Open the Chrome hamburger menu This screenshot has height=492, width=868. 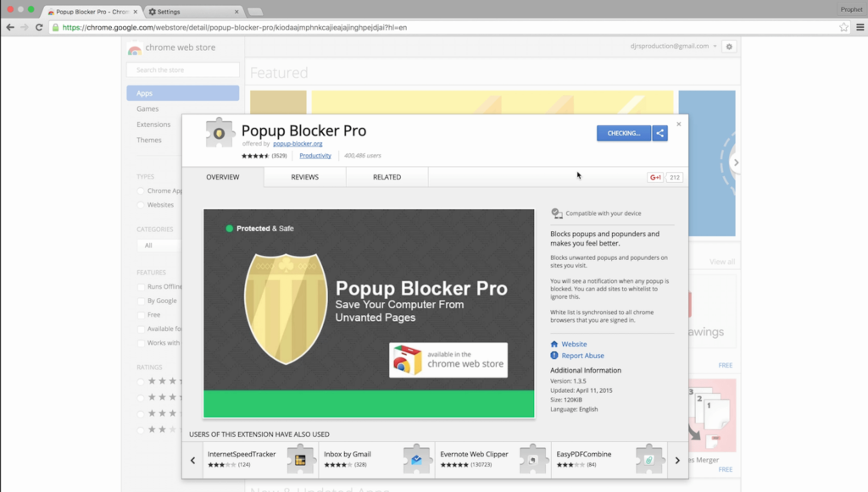859,27
